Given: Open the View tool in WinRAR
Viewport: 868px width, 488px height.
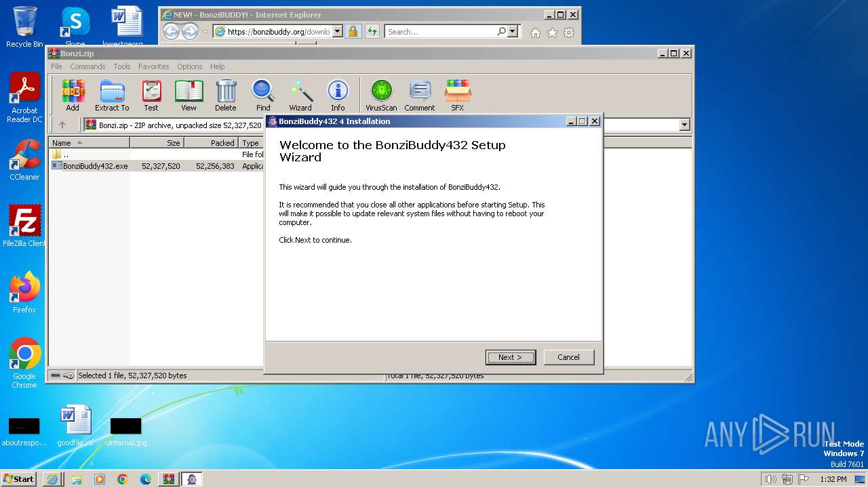Looking at the screenshot, I should (x=189, y=95).
